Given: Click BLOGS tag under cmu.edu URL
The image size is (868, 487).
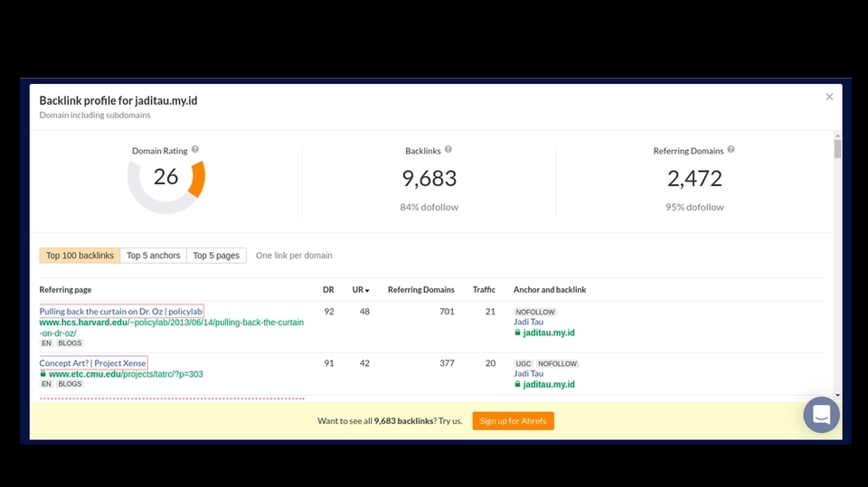Looking at the screenshot, I should point(70,383).
